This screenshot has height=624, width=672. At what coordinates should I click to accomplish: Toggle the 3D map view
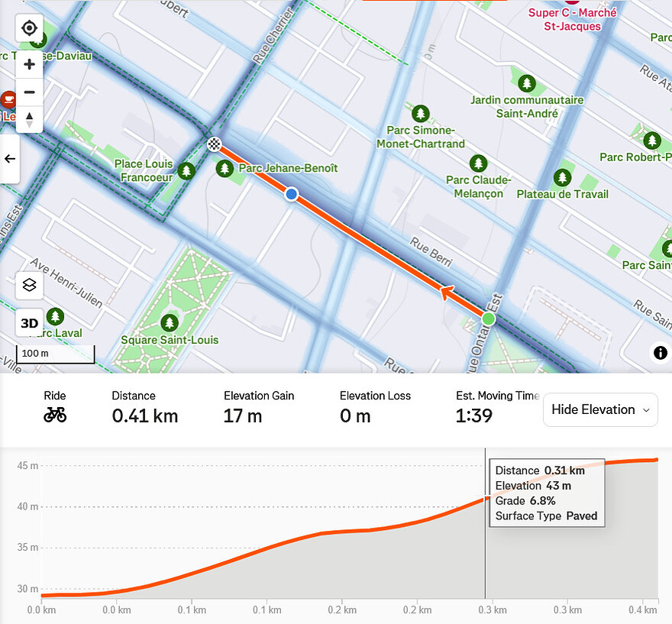[29, 323]
